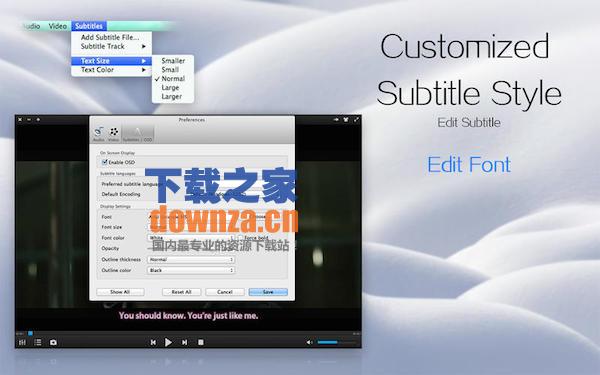600x375 pixels.
Task: Stop playback with the square Stop button
Action: tap(201, 342)
